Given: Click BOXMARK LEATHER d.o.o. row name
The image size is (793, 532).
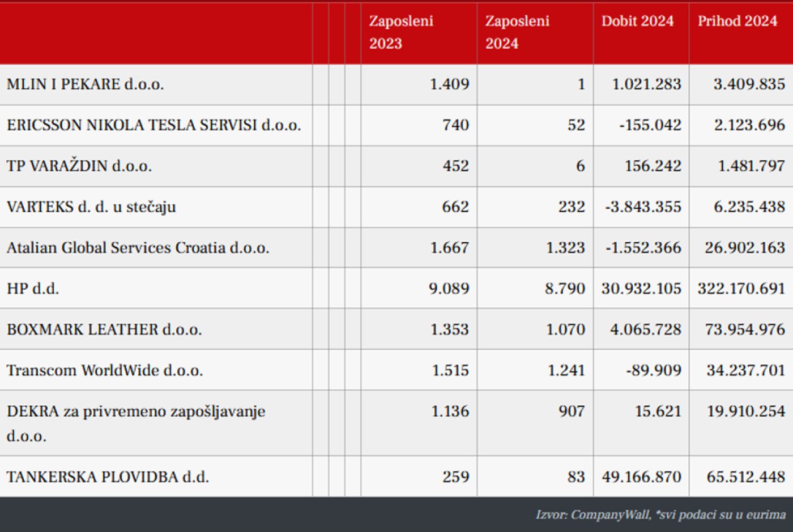Looking at the screenshot, I should click(x=104, y=329).
